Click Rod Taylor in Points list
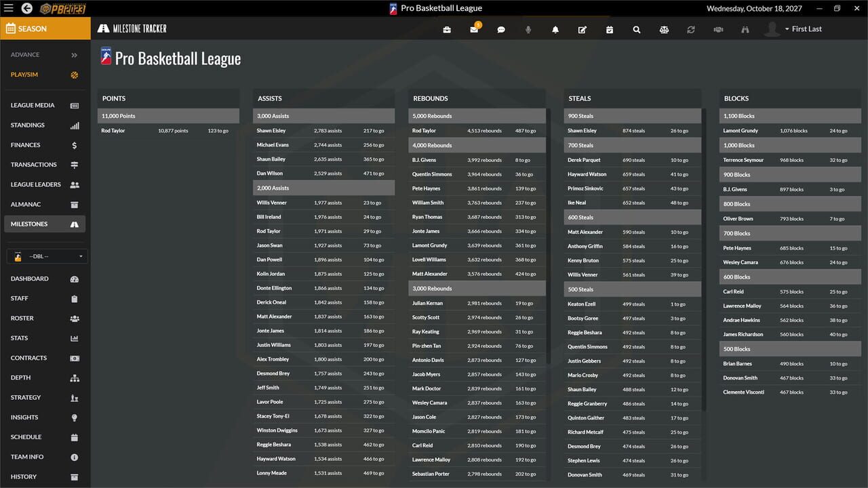Image resolution: width=868 pixels, height=488 pixels. [113, 131]
